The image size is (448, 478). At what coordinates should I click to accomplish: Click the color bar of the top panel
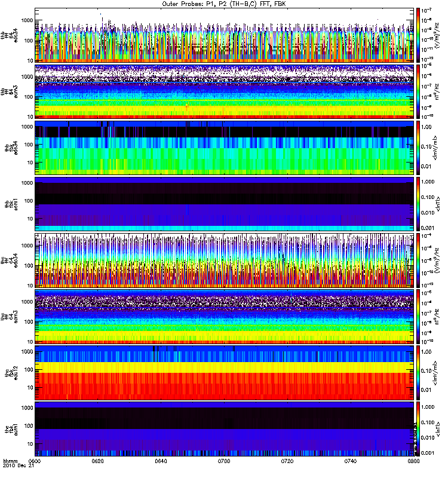click(419, 35)
